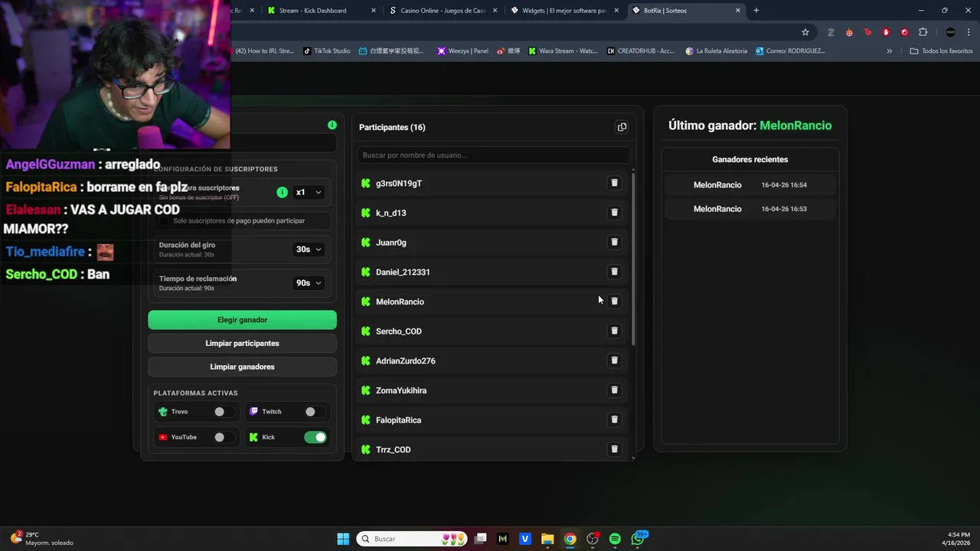This screenshot has height=551, width=980.
Task: Delete participant g3rs0N19gT with trash icon
Action: tap(614, 183)
